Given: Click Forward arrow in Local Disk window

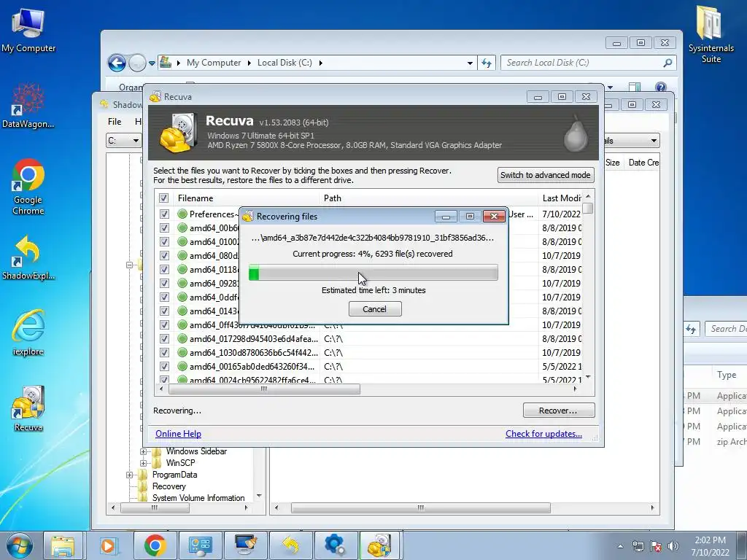Looking at the screenshot, I should coord(137,63).
